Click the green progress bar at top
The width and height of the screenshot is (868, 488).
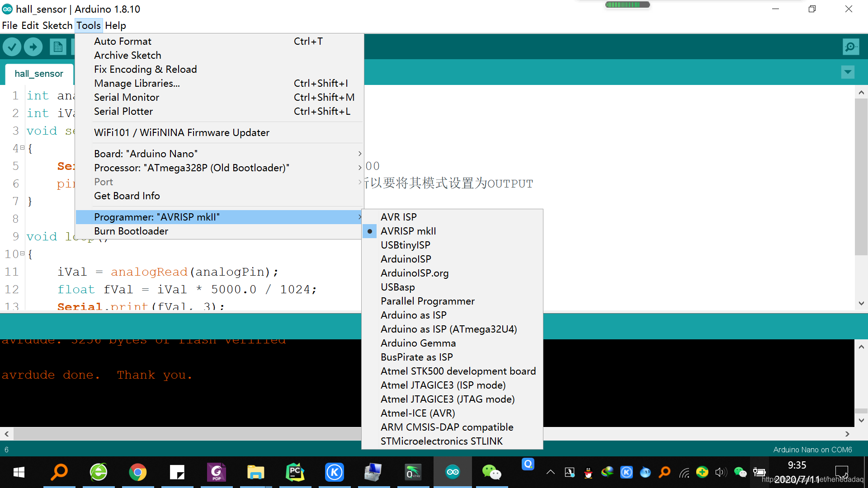[627, 5]
